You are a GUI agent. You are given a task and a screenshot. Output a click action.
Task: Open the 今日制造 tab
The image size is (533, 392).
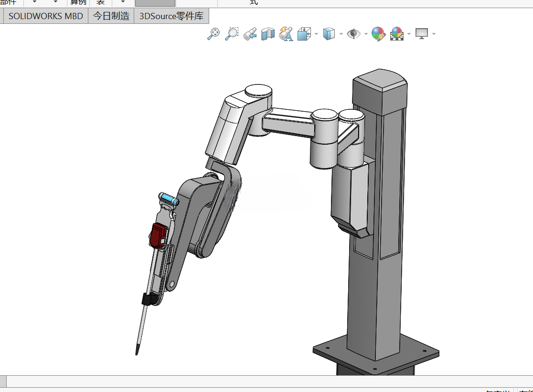[111, 16]
